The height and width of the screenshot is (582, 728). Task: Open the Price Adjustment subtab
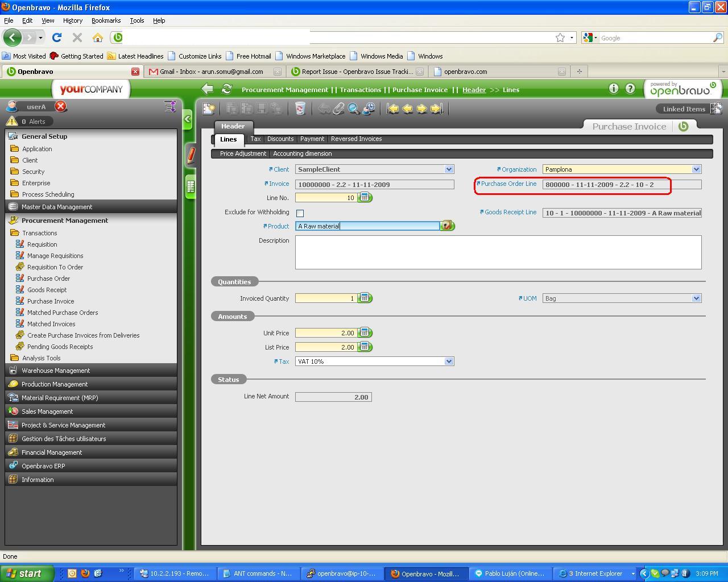tap(243, 153)
